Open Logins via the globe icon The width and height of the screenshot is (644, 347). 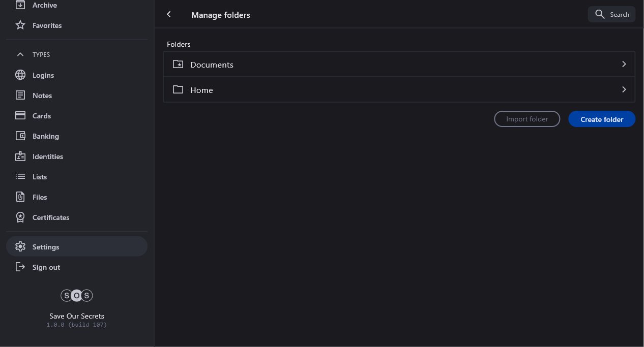[20, 75]
